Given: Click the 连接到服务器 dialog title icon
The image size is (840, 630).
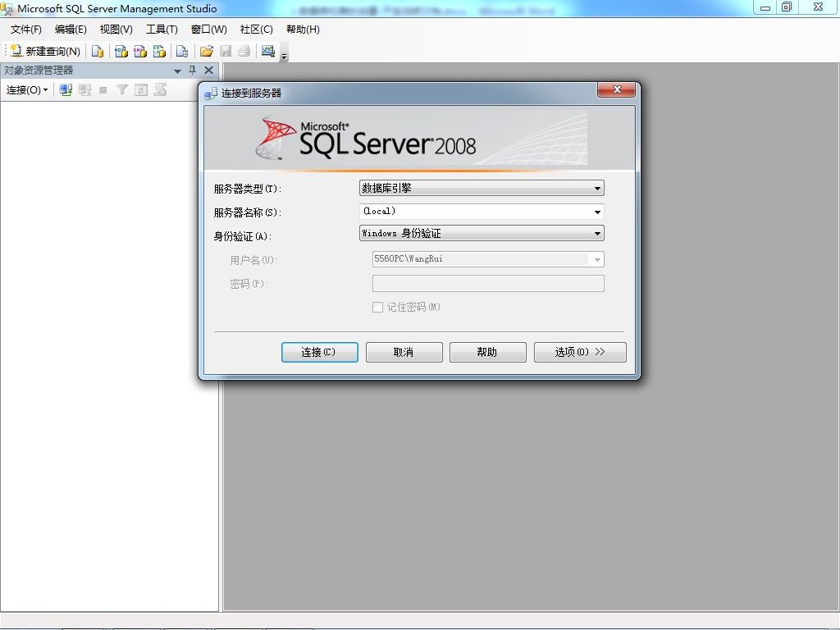Looking at the screenshot, I should point(211,94).
